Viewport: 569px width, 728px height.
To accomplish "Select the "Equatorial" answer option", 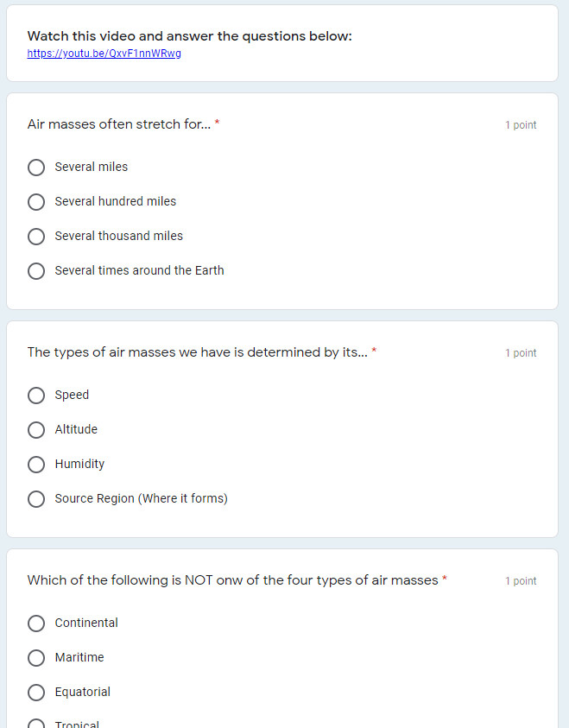I will pyautogui.click(x=36, y=692).
